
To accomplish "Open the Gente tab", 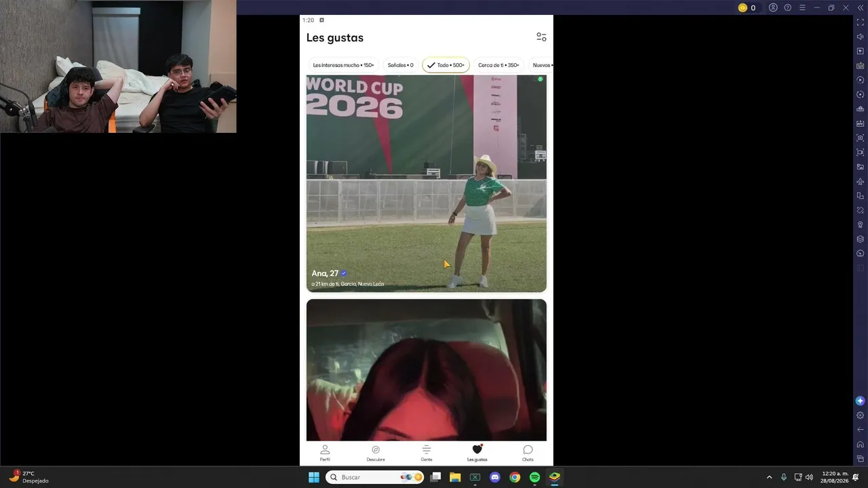I will (x=427, y=453).
